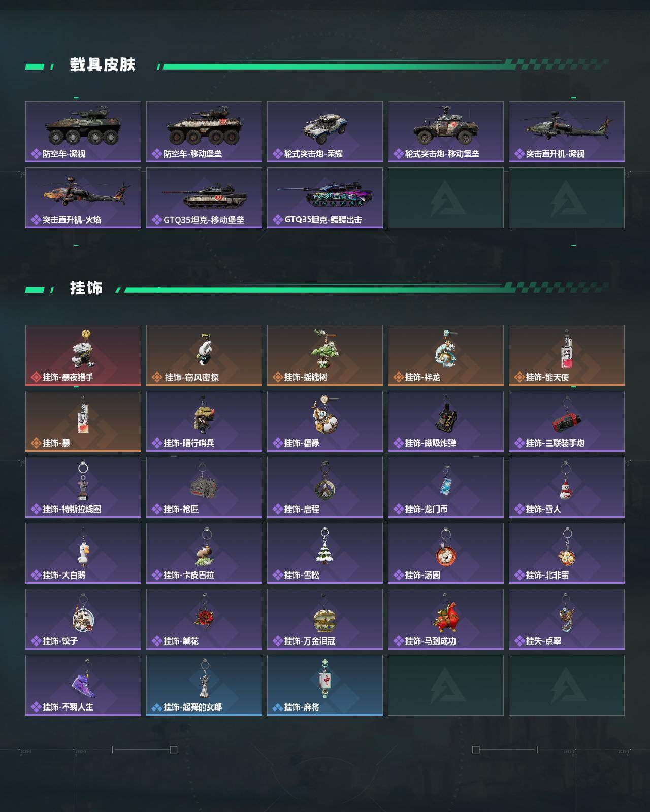This screenshot has height=812, width=650.
Task: Click the 挂饰 section header
Action: click(86, 288)
